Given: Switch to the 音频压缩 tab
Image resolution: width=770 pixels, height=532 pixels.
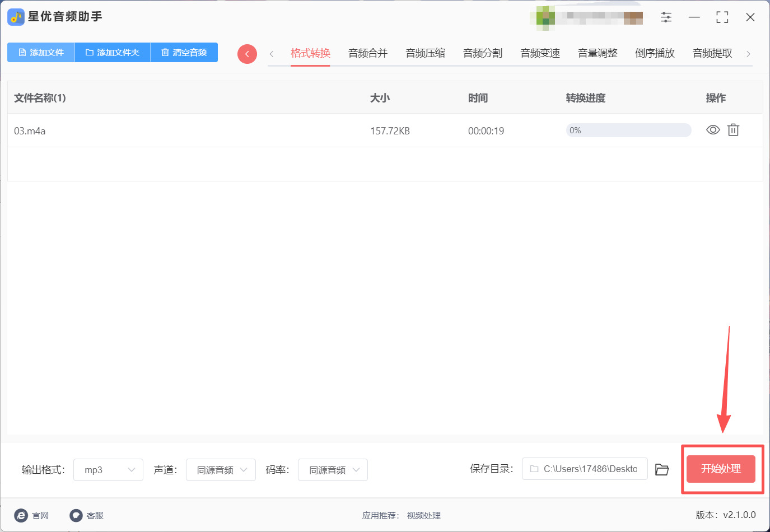Looking at the screenshot, I should tap(426, 53).
